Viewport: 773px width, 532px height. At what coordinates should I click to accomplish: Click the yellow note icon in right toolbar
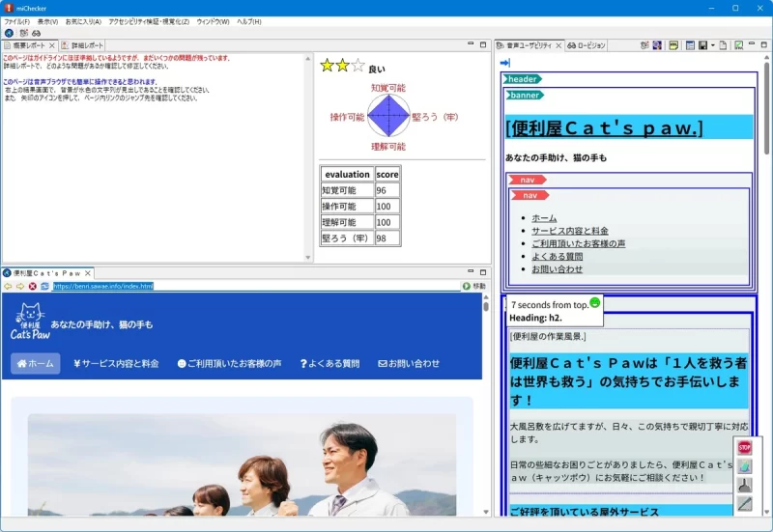point(673,45)
